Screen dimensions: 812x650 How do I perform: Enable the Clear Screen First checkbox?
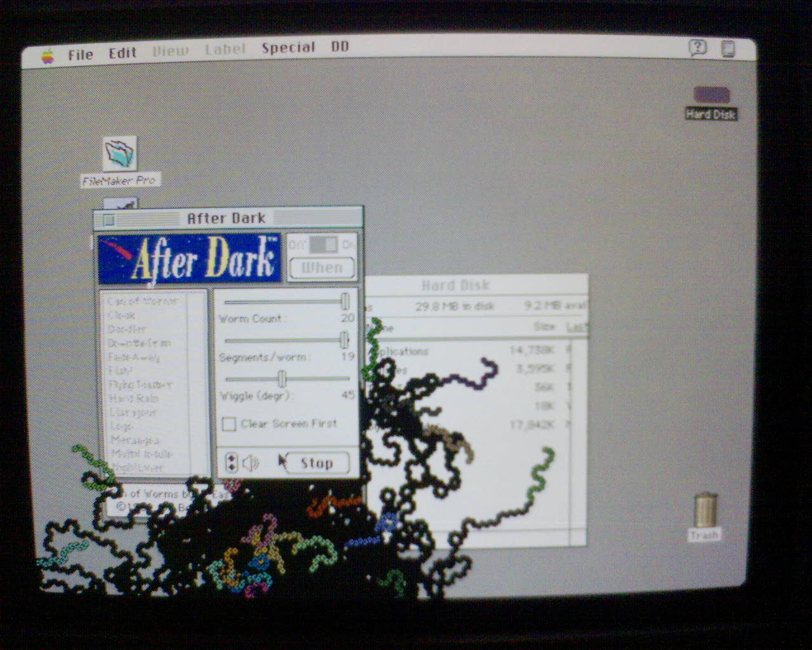(229, 424)
